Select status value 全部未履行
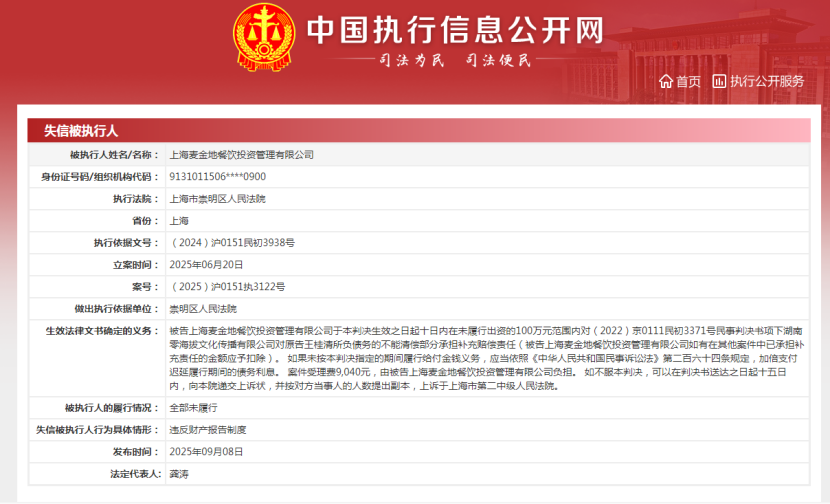 pos(193,408)
